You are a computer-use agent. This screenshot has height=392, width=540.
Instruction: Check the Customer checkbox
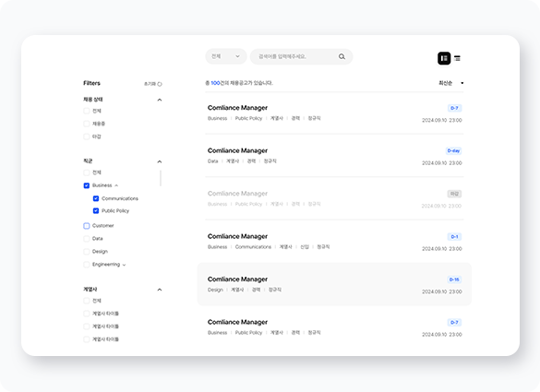coord(87,226)
